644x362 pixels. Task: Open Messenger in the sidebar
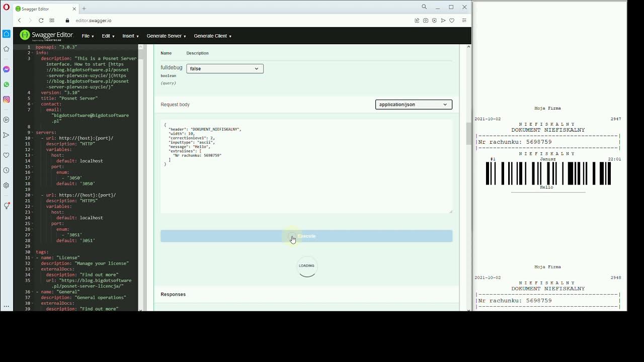(x=6, y=69)
